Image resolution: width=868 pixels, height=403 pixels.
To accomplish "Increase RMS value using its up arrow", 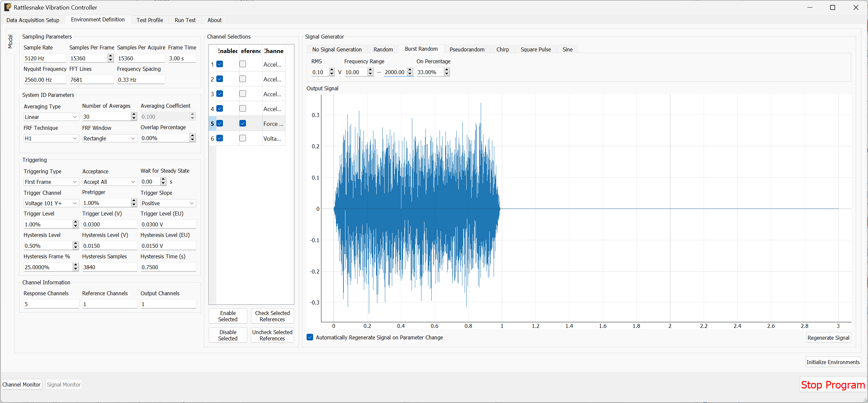I will click(x=332, y=70).
